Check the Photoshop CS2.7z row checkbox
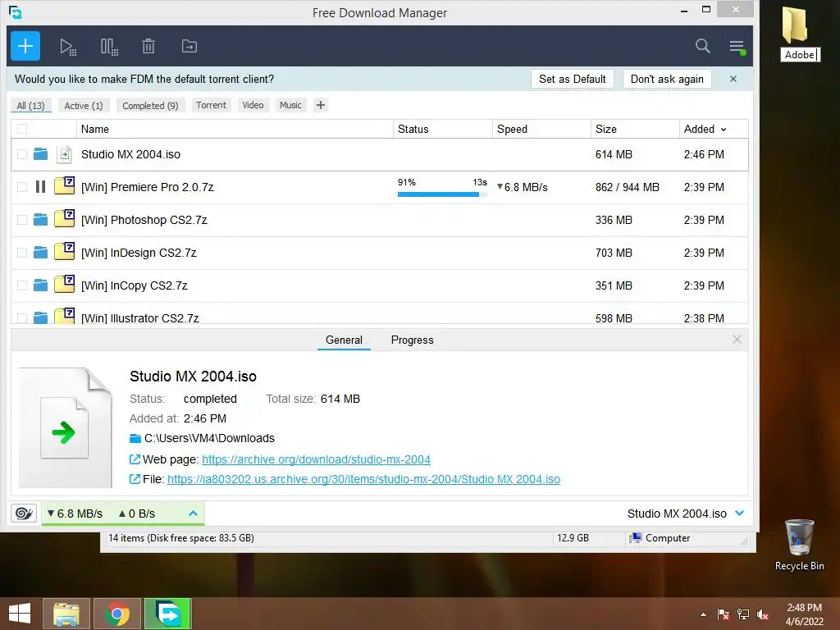This screenshot has height=630, width=840. (22, 220)
